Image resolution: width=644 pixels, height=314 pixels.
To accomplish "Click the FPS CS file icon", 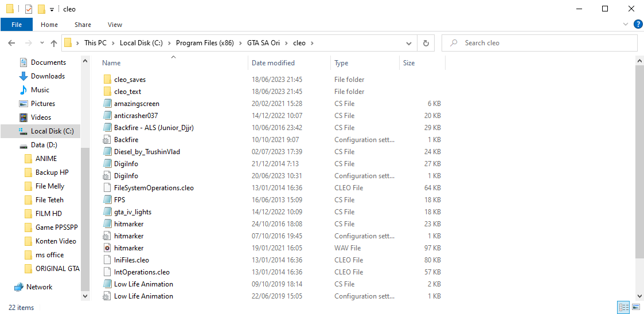I will click(107, 200).
